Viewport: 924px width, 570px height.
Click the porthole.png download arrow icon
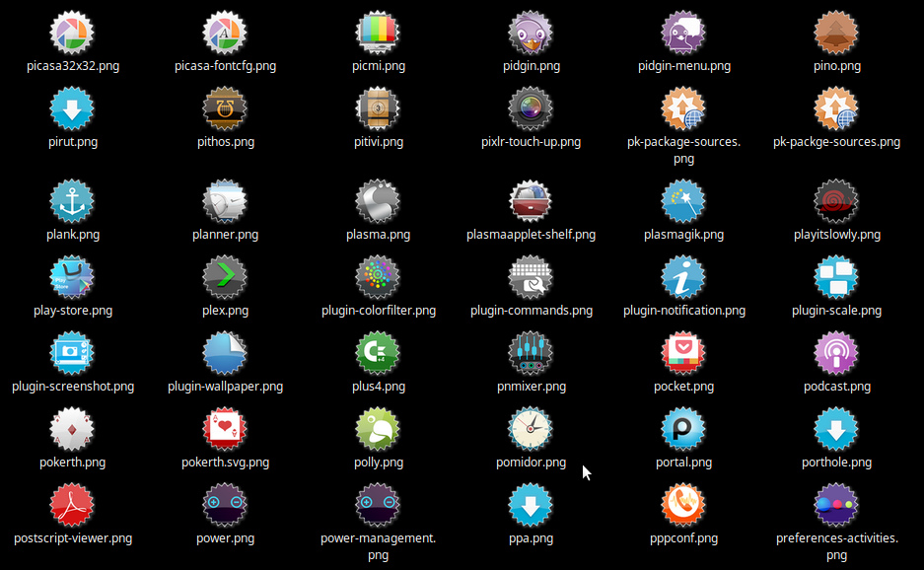click(x=836, y=429)
